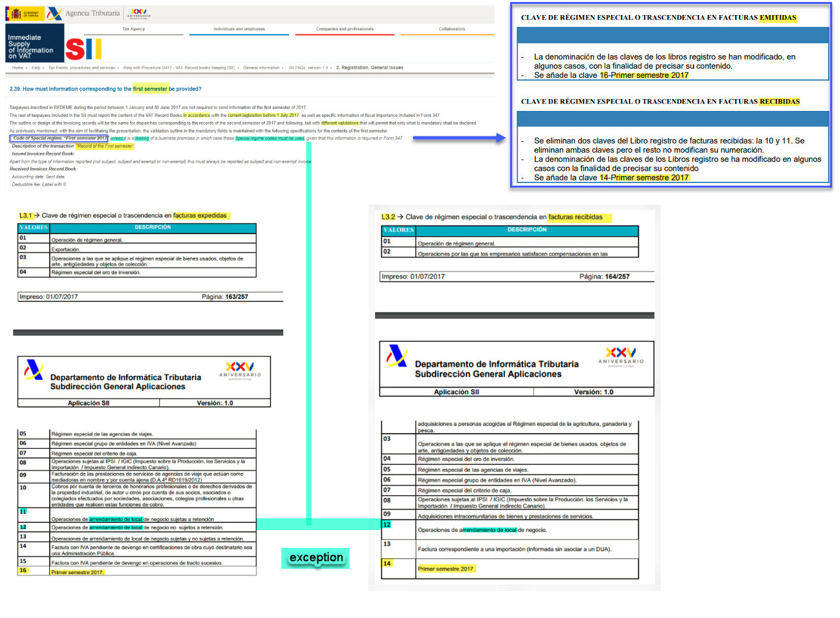Click the XXV Aniversario logo in left document header

point(239,370)
